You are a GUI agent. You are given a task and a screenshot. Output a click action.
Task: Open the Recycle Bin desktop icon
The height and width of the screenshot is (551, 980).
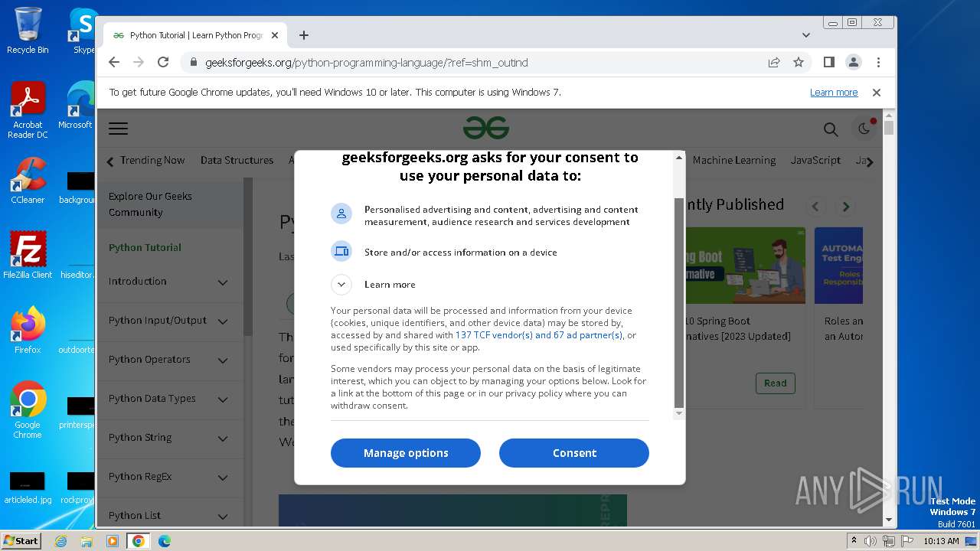tap(28, 31)
